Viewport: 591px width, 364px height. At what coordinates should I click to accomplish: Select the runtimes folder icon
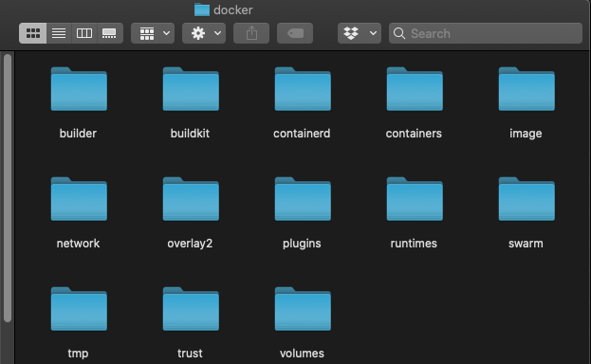coord(415,199)
